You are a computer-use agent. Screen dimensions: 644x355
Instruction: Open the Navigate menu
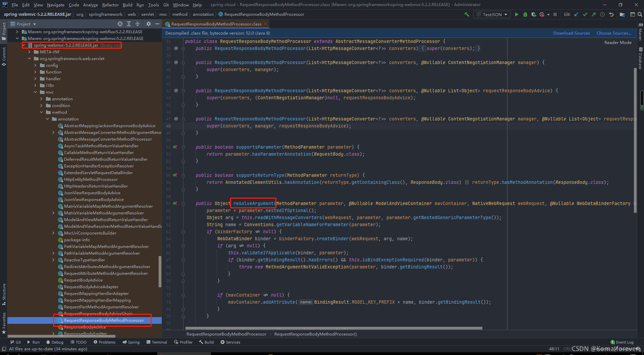[55, 5]
